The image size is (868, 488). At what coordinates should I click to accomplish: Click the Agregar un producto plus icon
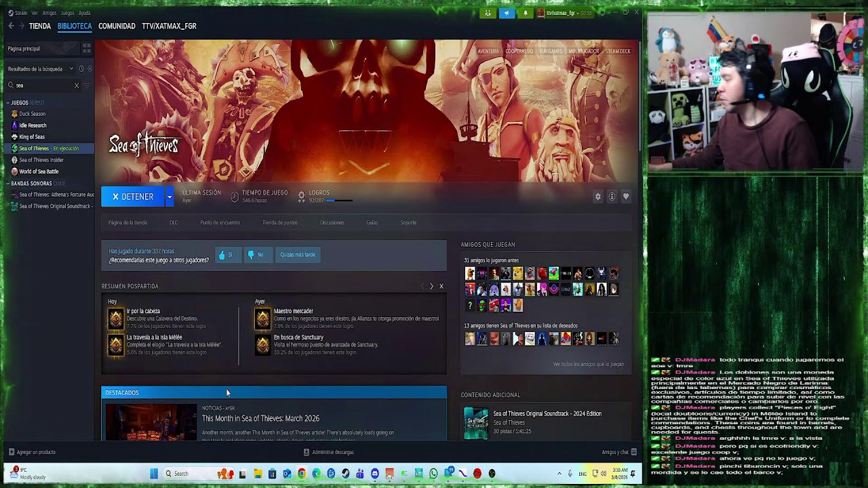pyautogui.click(x=11, y=452)
